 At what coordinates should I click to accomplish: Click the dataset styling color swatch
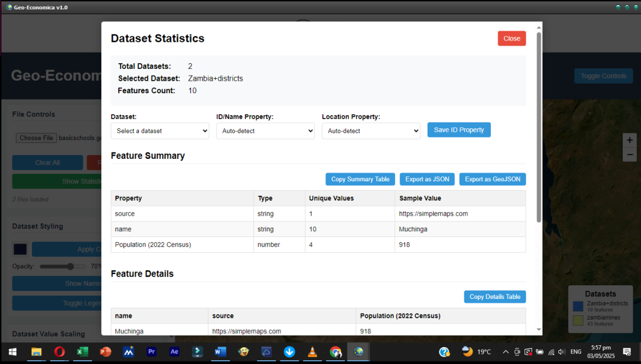20,250
